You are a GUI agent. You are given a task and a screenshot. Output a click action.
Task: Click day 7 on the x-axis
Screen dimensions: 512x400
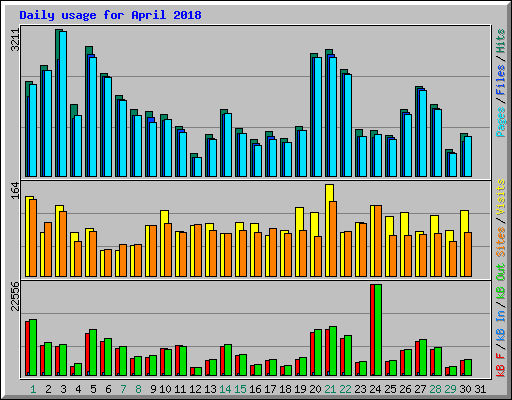123,389
